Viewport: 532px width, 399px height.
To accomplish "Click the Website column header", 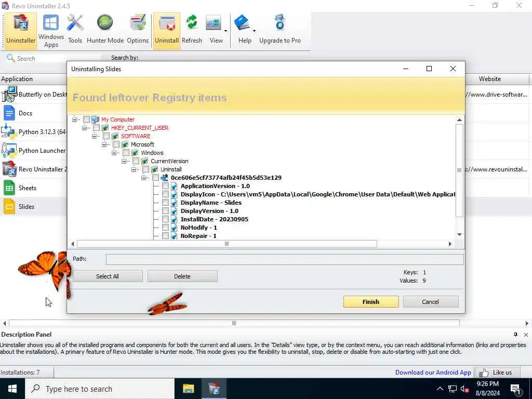I will point(489,79).
